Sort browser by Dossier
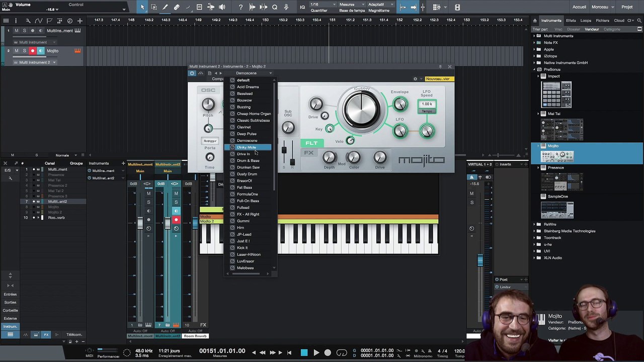The image size is (644, 362). click(x=574, y=29)
